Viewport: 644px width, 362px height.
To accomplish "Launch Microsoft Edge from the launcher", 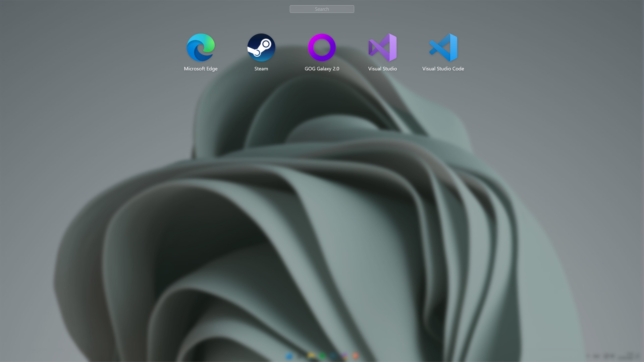I will point(201,47).
